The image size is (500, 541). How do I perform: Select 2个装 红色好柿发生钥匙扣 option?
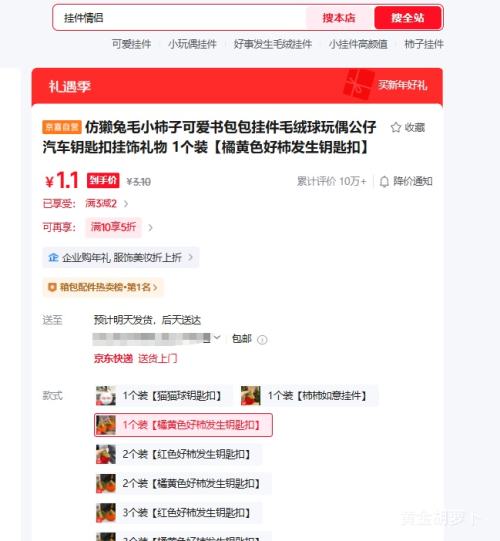[x=178, y=454]
